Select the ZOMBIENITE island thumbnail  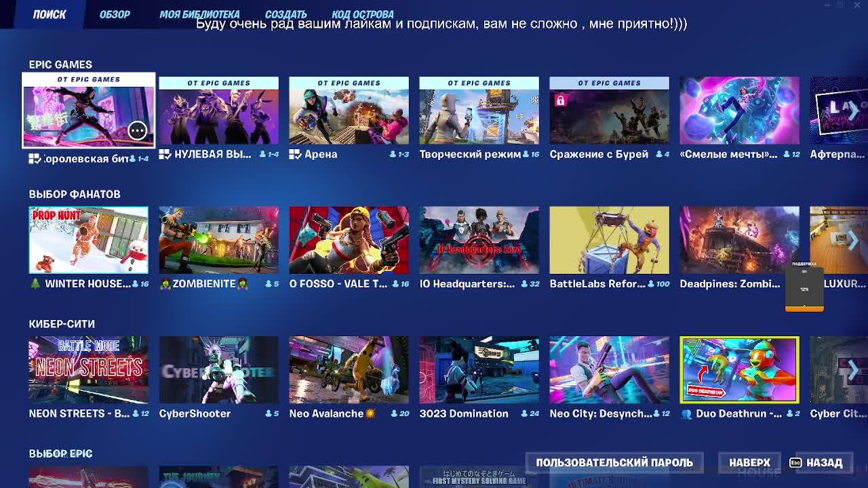(x=218, y=240)
